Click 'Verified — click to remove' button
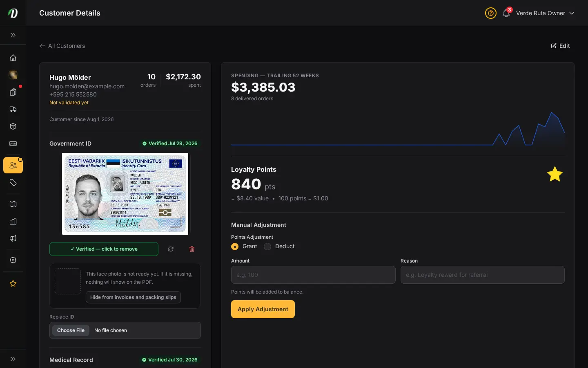 104,249
